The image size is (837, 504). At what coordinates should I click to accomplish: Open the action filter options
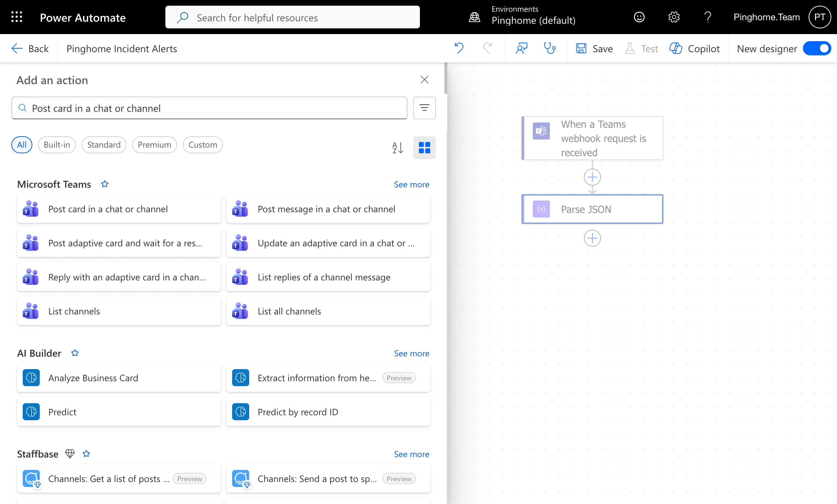[424, 108]
